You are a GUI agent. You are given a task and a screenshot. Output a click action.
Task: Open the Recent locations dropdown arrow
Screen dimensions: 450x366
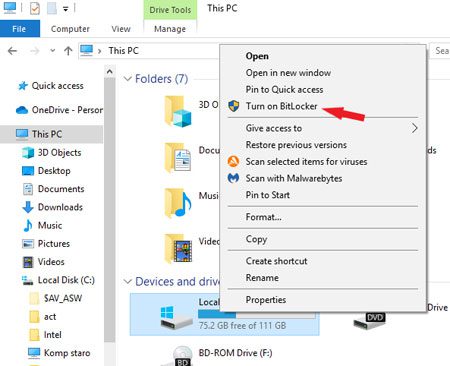click(52, 51)
